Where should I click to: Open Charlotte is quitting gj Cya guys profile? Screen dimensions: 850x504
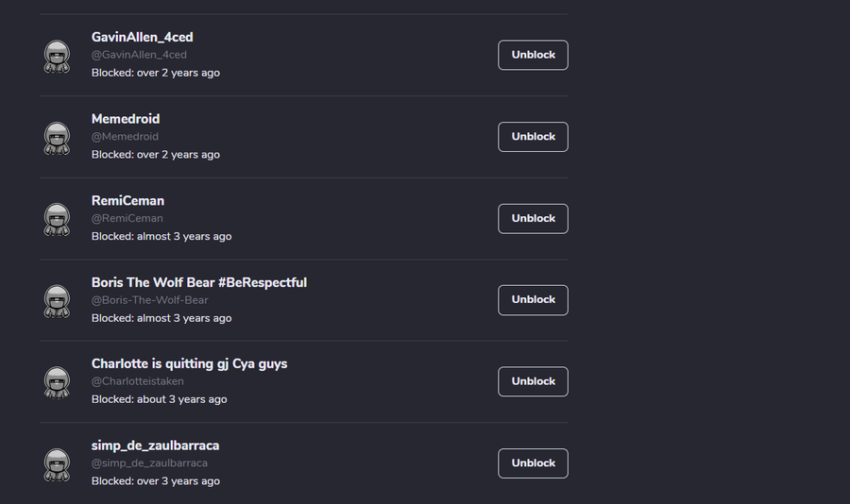pyautogui.click(x=189, y=363)
